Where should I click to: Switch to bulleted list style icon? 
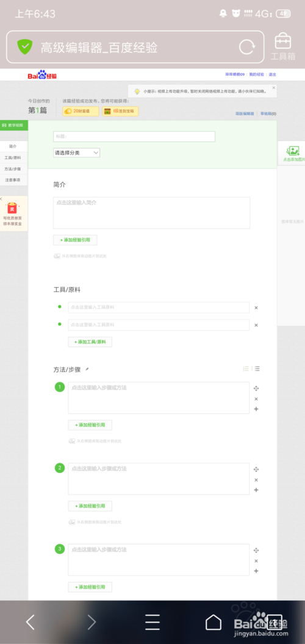[257, 368]
